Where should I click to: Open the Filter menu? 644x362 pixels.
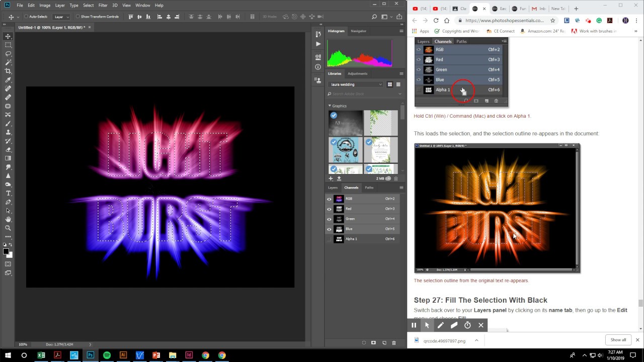tap(103, 5)
